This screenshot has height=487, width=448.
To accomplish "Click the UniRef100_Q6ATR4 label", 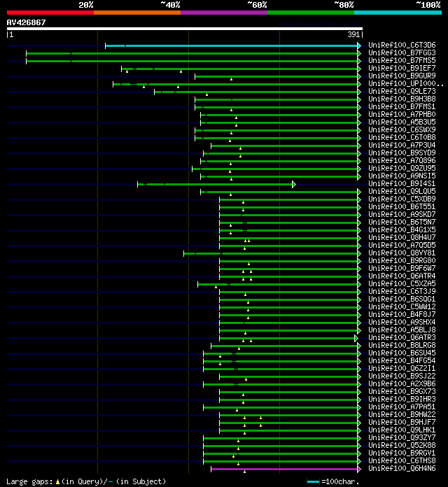I will pos(402,276).
